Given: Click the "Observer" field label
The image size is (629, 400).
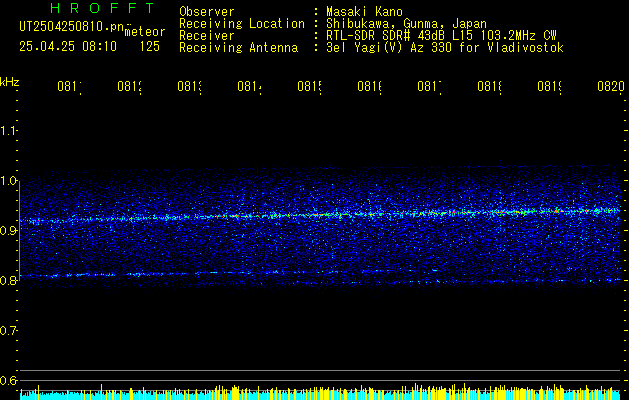Looking at the screenshot, I should point(207,12).
